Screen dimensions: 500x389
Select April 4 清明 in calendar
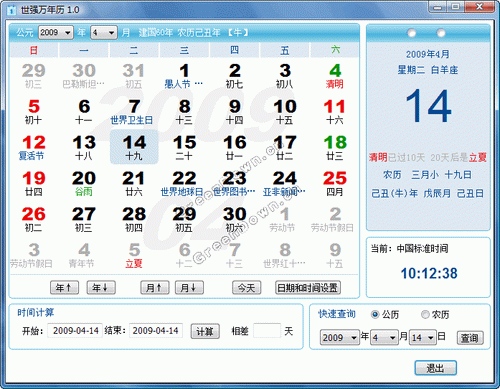pyautogui.click(x=335, y=76)
